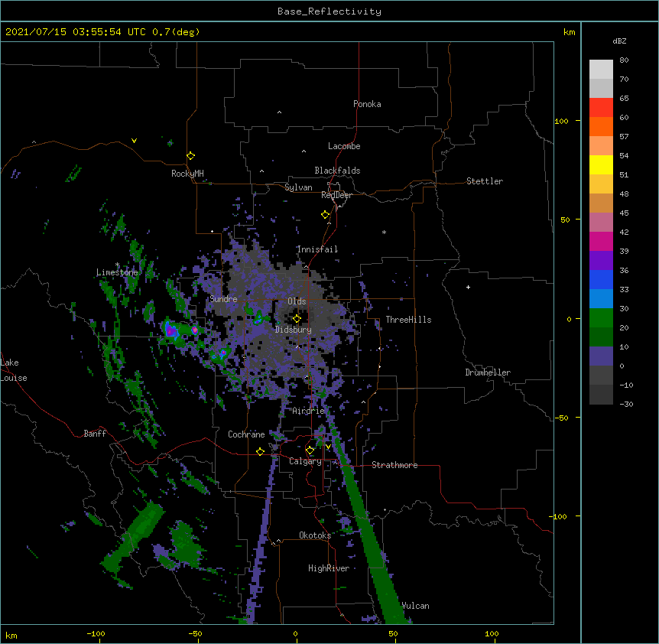Click the Didsbury town label
This screenshot has width=659, height=644.
click(294, 330)
